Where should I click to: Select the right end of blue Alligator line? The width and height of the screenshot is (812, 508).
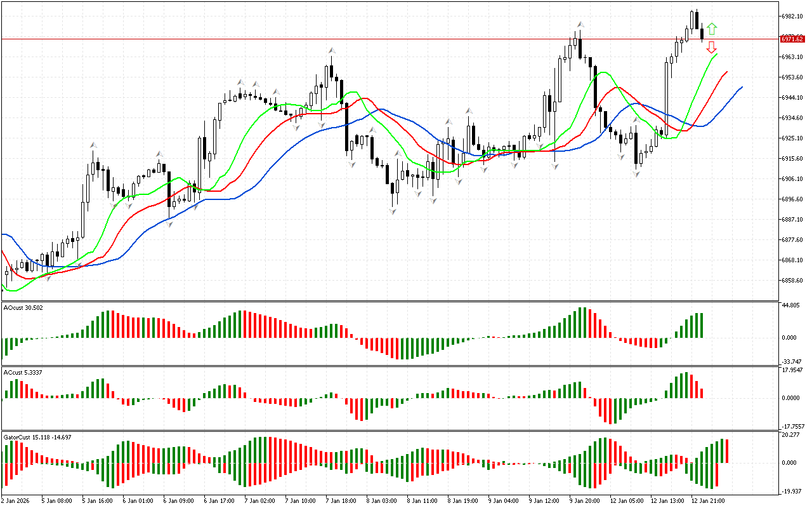pyautogui.click(x=741, y=87)
